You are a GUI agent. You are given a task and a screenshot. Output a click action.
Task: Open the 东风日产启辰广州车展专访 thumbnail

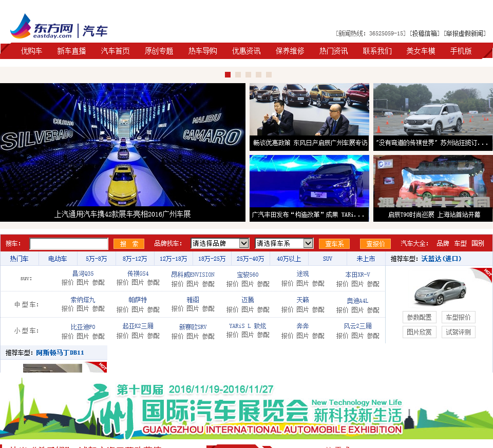coord(309,117)
